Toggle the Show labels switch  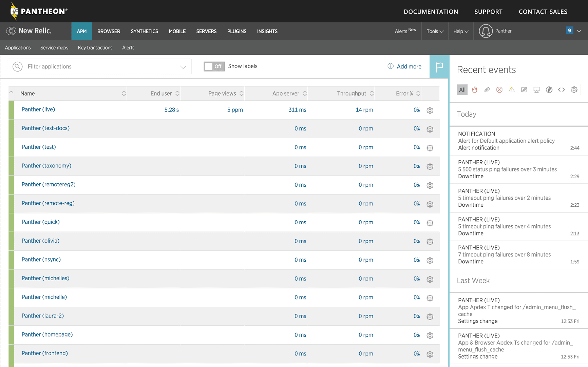214,66
